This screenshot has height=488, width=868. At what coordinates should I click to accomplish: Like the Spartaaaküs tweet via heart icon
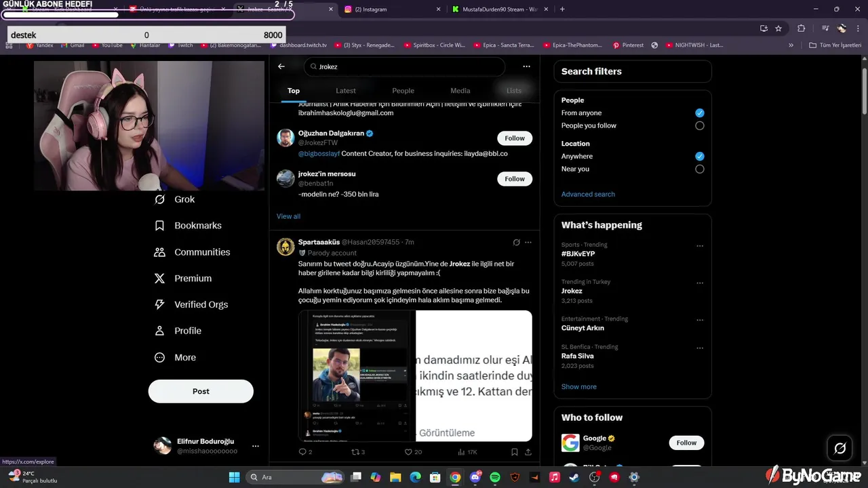click(x=408, y=452)
